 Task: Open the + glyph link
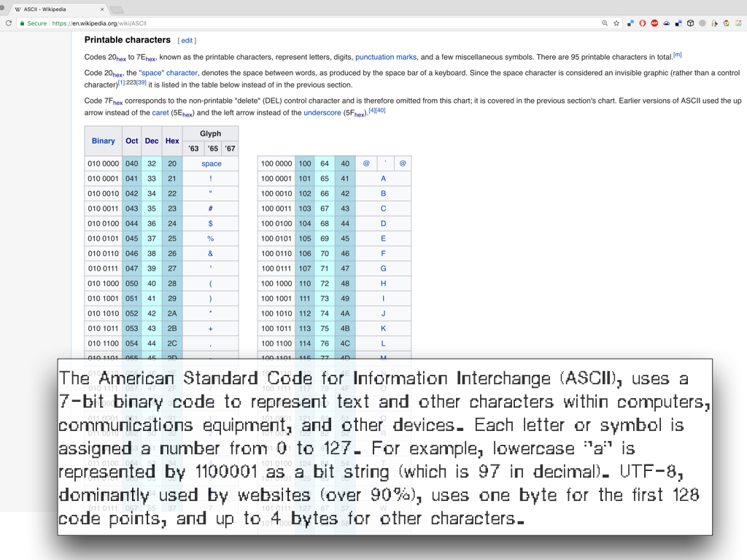click(x=211, y=329)
